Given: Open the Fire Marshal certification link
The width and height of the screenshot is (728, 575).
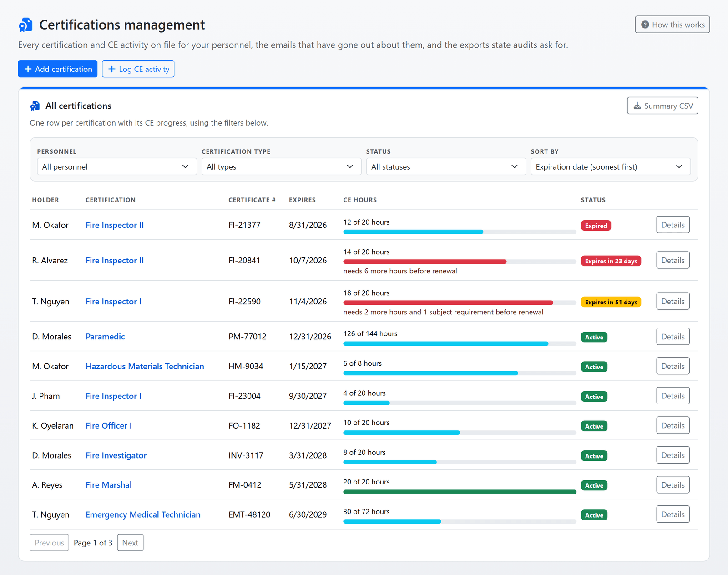Looking at the screenshot, I should pyautogui.click(x=109, y=485).
